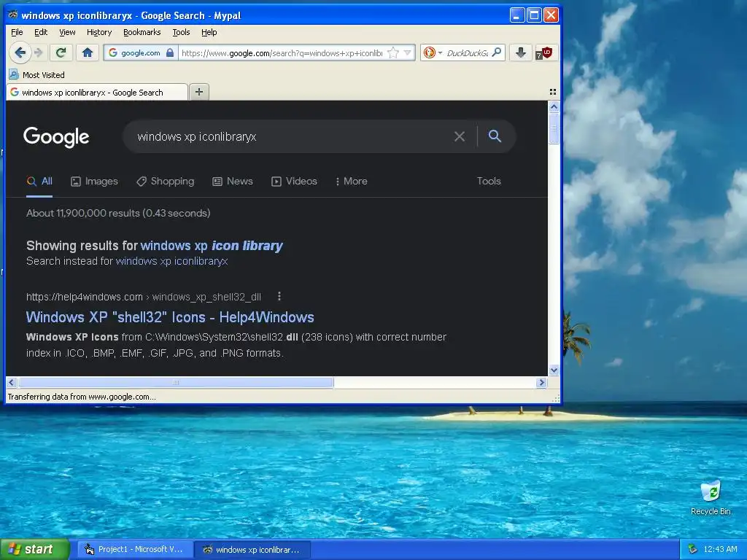Open the Edit menu
The height and width of the screenshot is (560, 747).
pos(41,32)
